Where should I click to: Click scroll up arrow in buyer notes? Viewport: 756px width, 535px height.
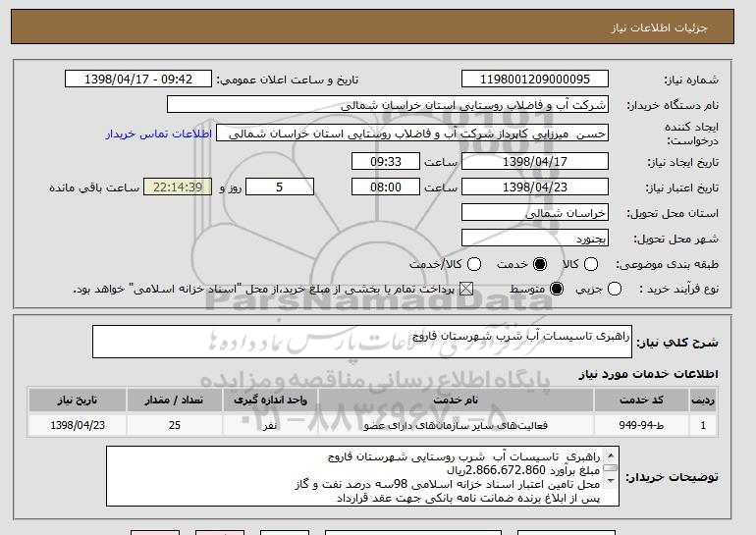click(x=611, y=455)
